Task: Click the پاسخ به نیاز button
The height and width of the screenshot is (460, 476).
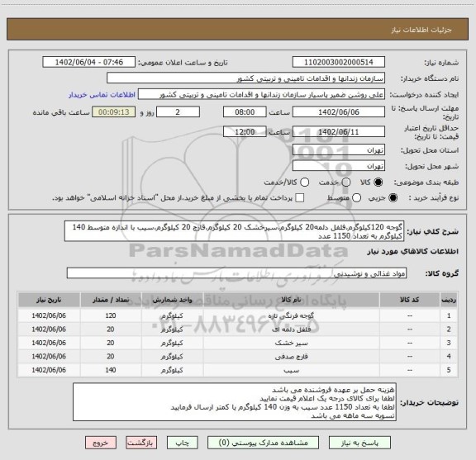Action: tap(359, 443)
